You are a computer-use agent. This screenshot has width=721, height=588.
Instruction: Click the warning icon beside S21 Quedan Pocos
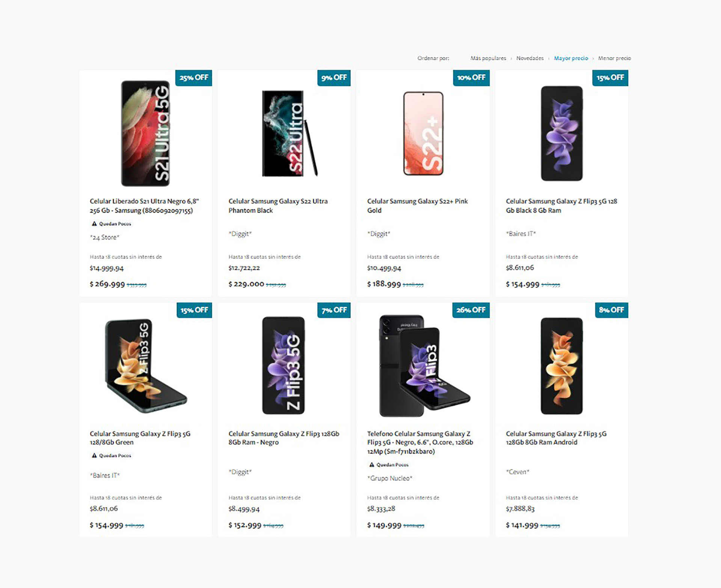pyautogui.click(x=94, y=224)
